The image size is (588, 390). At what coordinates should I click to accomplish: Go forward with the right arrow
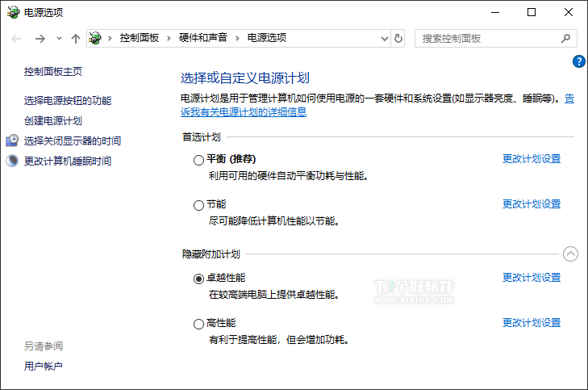(x=40, y=38)
